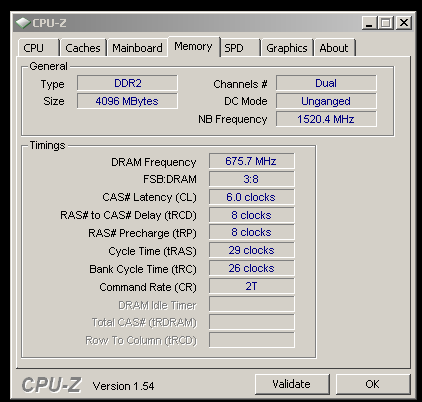Click the DRAM Frequency label

click(x=154, y=162)
